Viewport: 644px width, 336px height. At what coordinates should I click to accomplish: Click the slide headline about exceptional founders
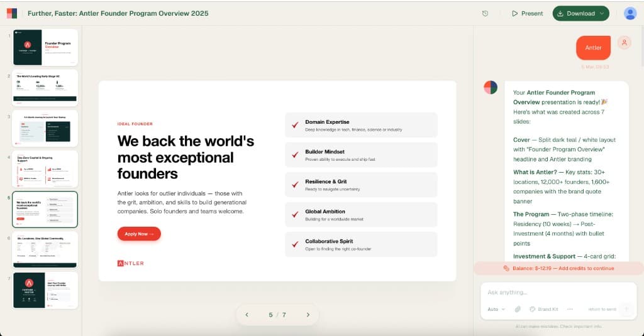click(186, 157)
